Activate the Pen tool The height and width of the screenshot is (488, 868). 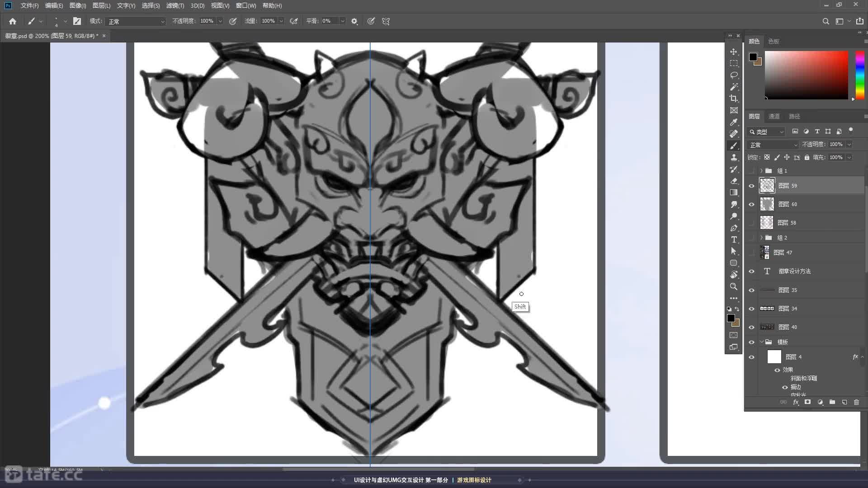(734, 228)
